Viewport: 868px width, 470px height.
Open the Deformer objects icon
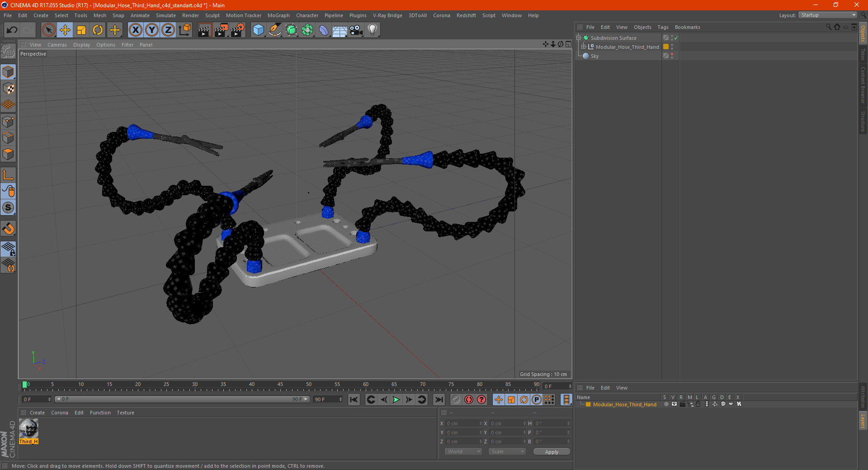click(x=324, y=30)
